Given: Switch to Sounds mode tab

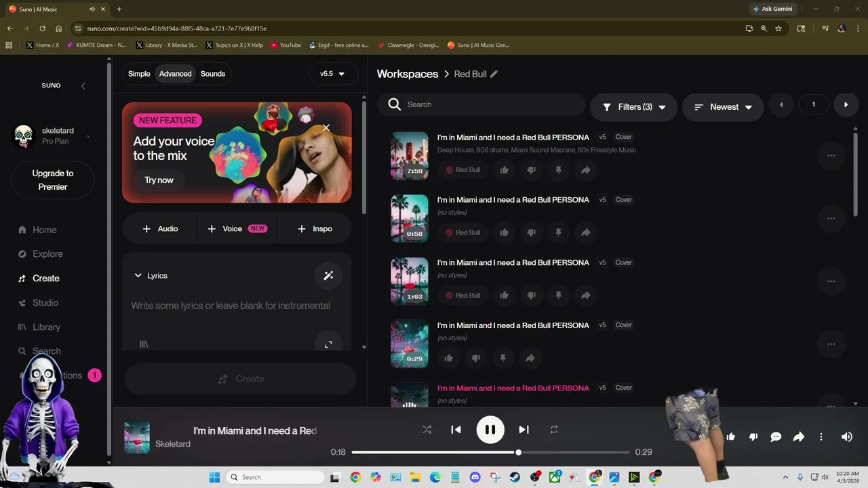Looking at the screenshot, I should coord(213,74).
